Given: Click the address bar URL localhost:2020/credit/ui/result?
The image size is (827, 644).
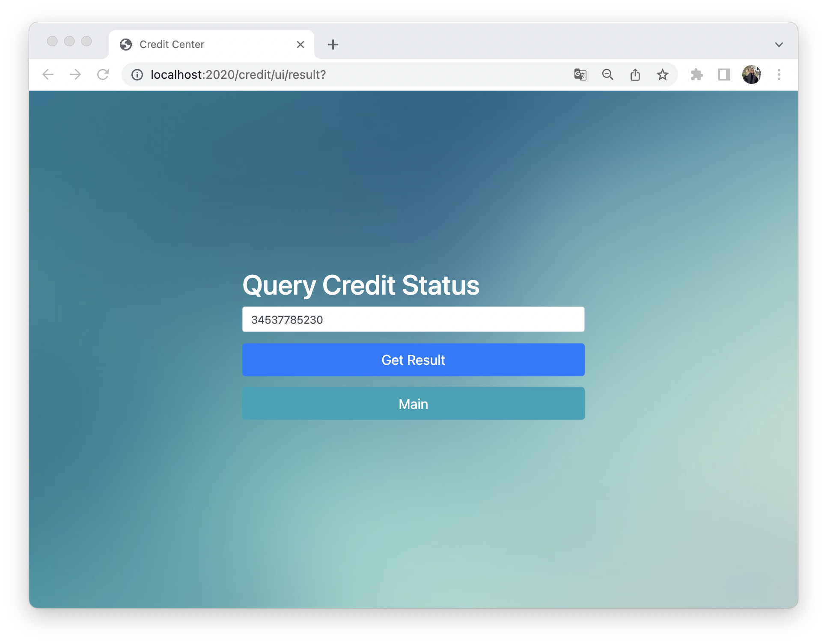Looking at the screenshot, I should (x=238, y=75).
